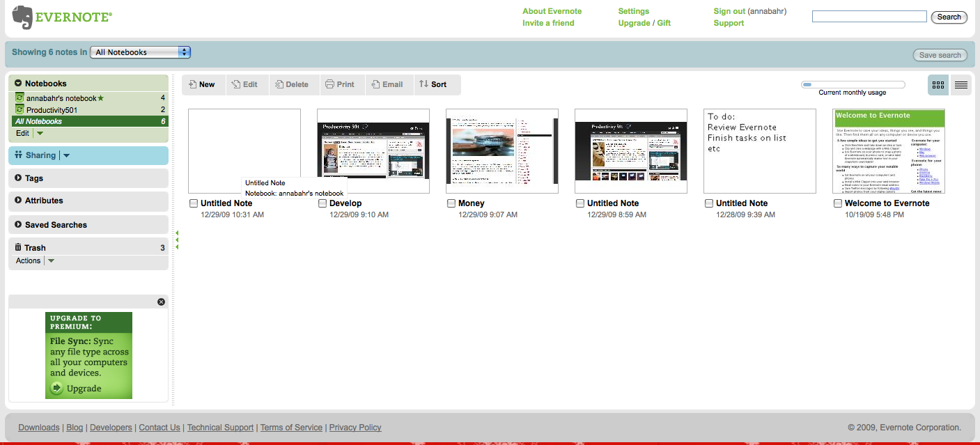Click the Sharing people icon
This screenshot has height=445, width=980.
[18, 155]
